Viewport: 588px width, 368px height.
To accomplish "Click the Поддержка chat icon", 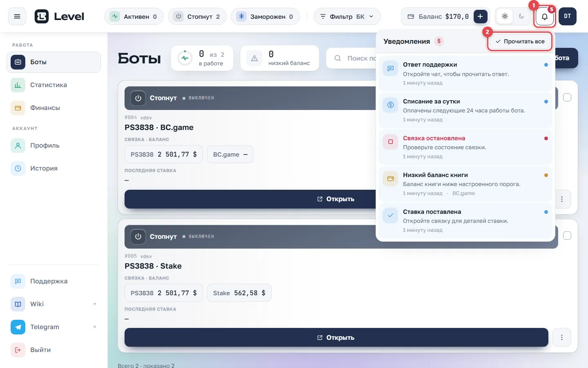I will [18, 281].
